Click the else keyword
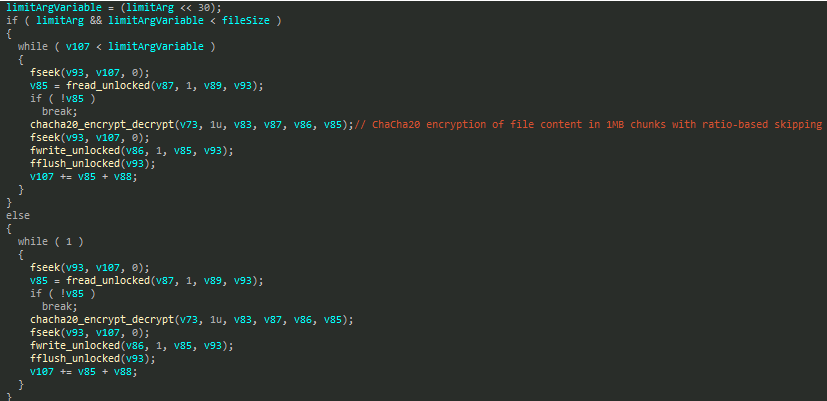 (x=17, y=215)
